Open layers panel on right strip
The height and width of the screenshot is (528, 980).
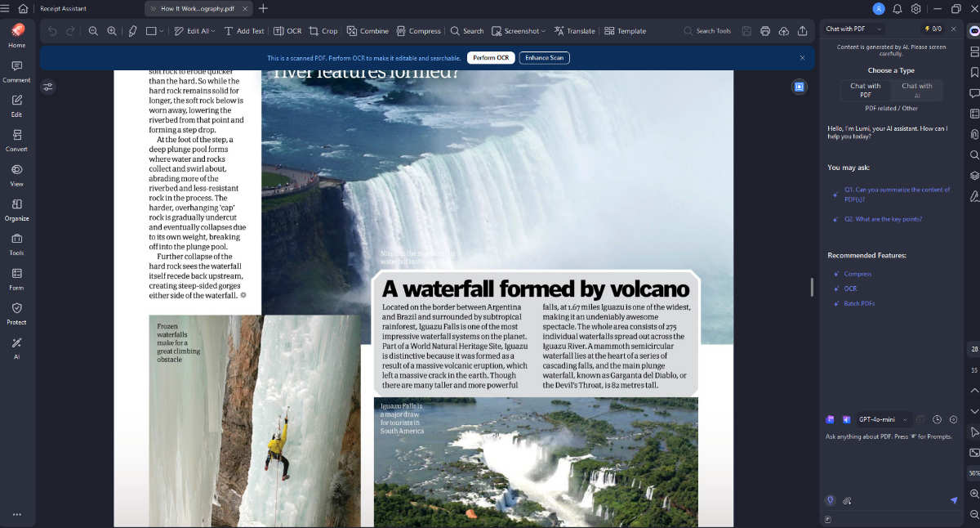pyautogui.click(x=974, y=175)
